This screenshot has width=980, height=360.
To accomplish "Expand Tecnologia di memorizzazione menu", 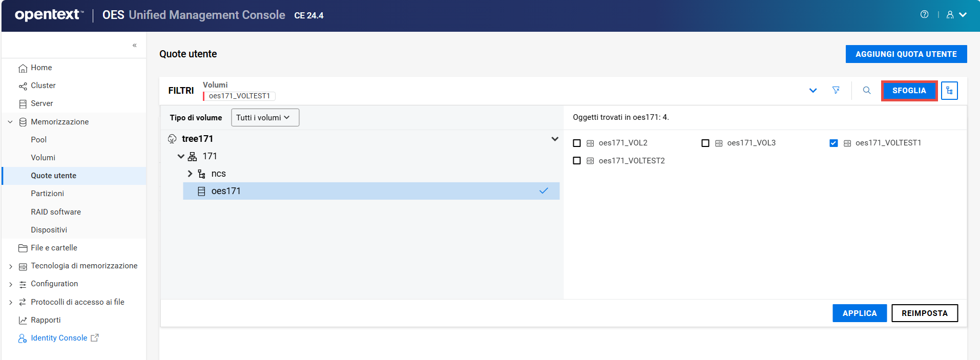I will pyautogui.click(x=11, y=266).
